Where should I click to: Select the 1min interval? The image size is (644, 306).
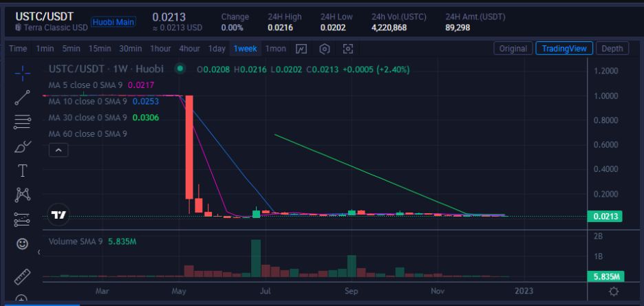point(45,48)
